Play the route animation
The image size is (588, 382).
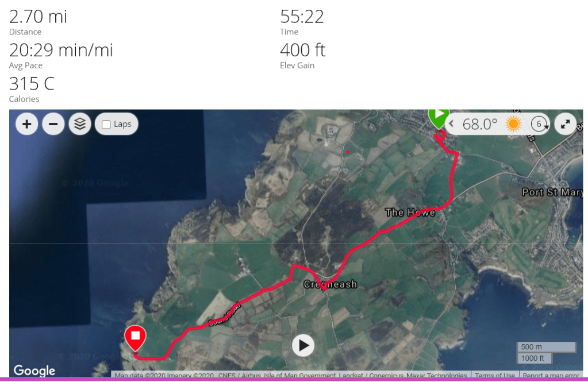(303, 345)
